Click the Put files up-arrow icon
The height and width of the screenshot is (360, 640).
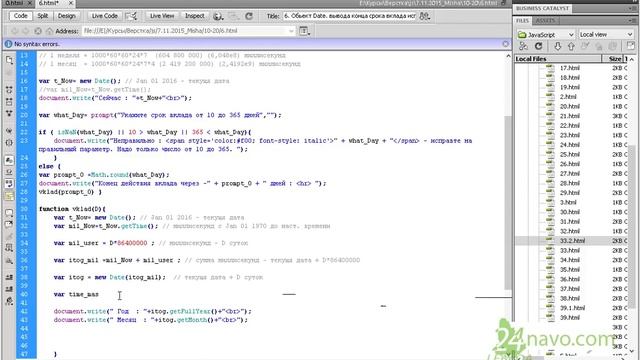(x=571, y=46)
